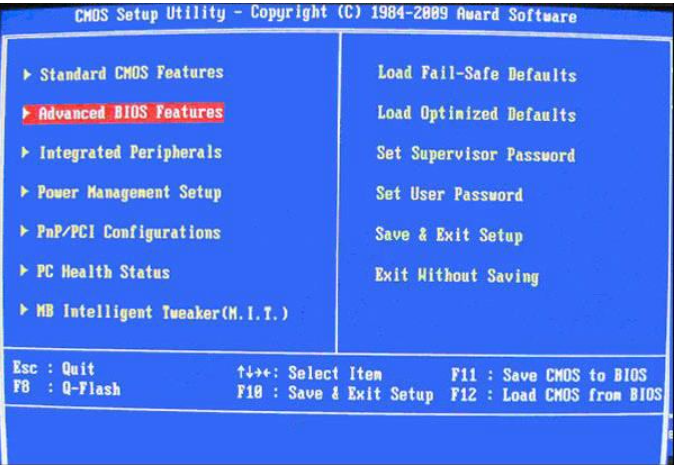The image size is (676, 465).
Task: Click triangle icon next to Power Management Setup
Action: click(25, 192)
